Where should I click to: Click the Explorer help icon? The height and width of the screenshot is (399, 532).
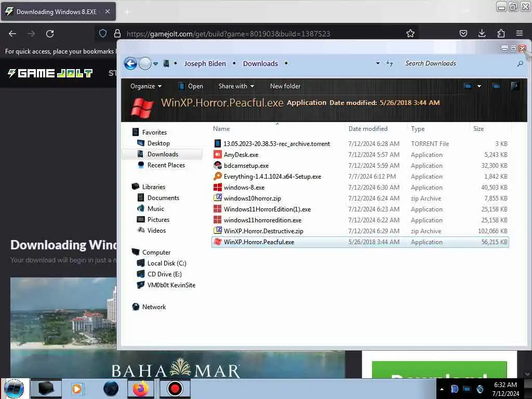pos(515,86)
